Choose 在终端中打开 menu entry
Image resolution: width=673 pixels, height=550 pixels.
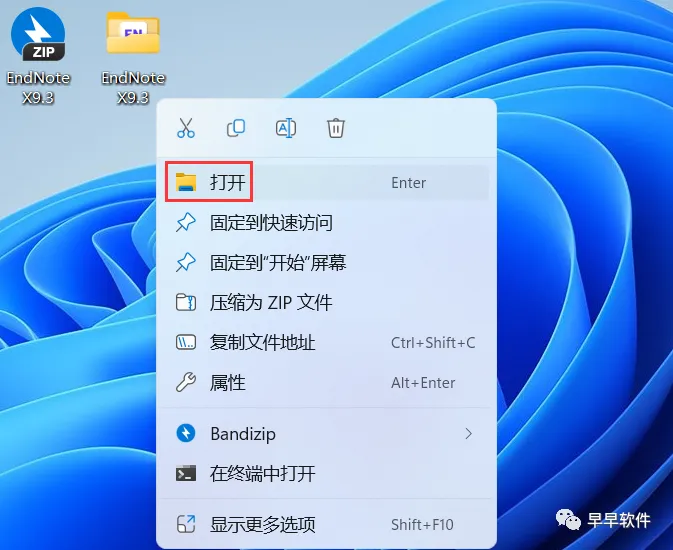327,474
